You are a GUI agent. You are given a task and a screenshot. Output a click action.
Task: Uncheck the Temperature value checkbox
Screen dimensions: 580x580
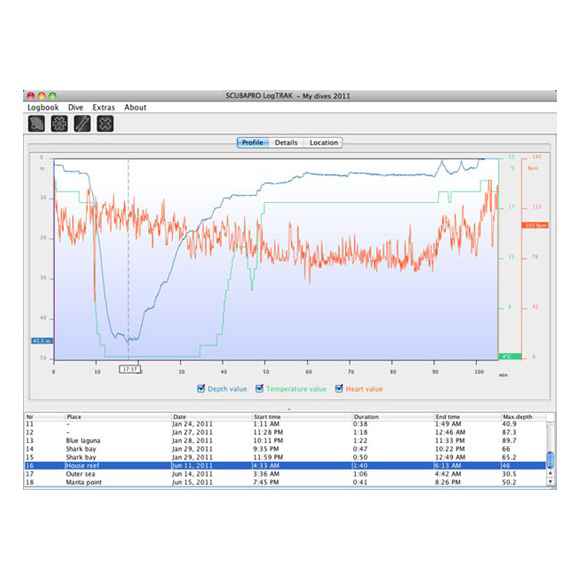point(259,388)
